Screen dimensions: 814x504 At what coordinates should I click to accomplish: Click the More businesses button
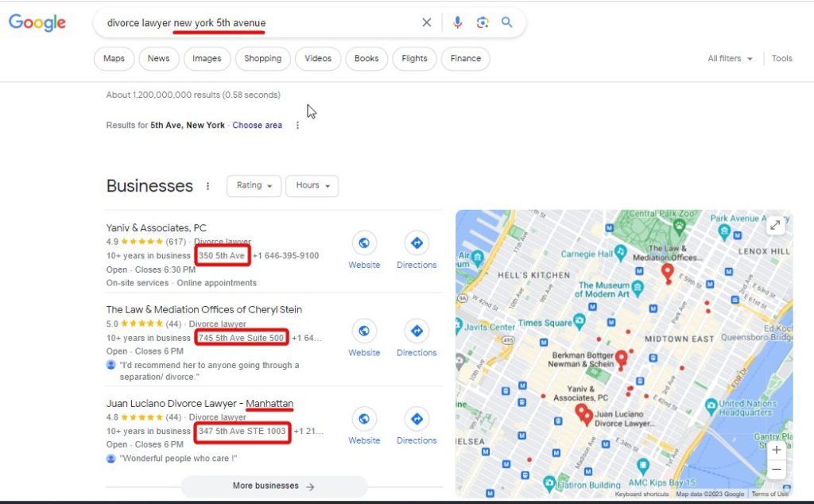[273, 487]
